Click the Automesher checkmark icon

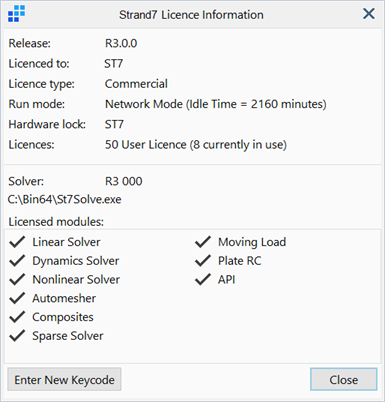click(17, 298)
